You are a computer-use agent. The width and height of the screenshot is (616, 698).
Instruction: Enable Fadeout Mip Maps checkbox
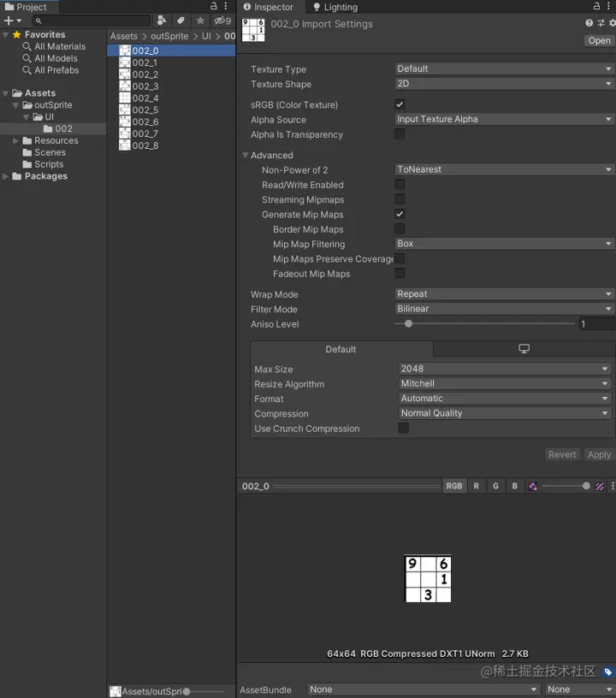[x=400, y=274]
